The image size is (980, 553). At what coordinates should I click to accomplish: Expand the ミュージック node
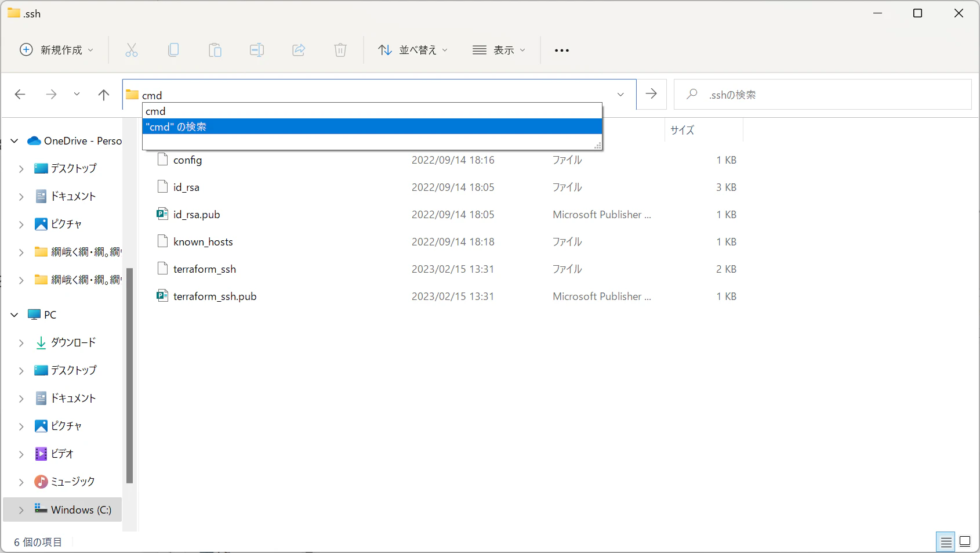21,482
